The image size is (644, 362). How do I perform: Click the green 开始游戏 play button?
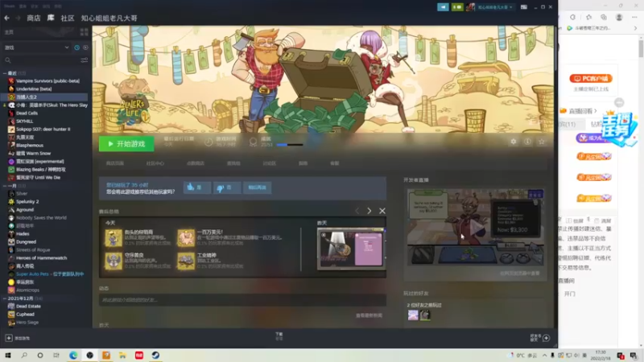(x=126, y=144)
